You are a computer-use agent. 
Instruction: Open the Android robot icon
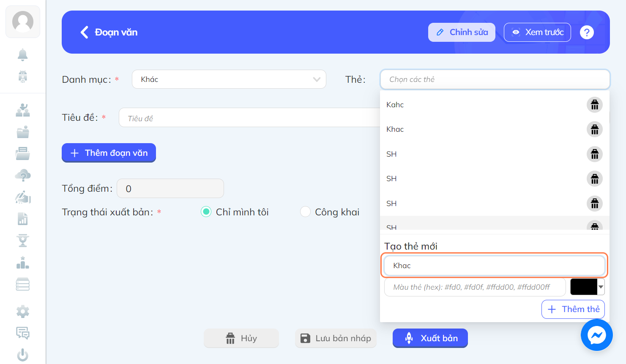[x=23, y=76]
